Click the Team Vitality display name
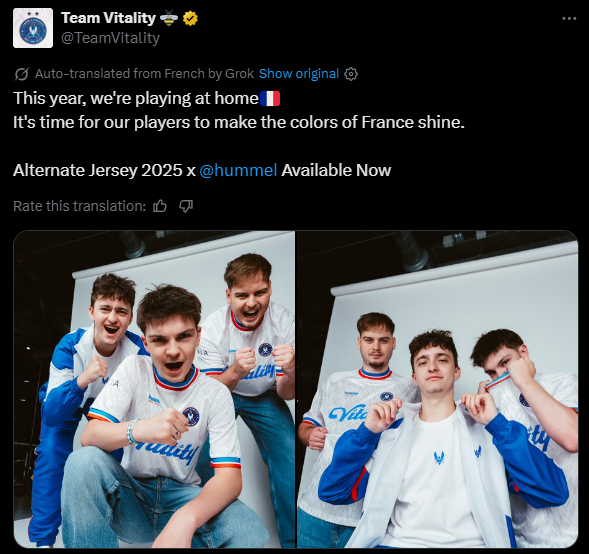 coord(108,18)
